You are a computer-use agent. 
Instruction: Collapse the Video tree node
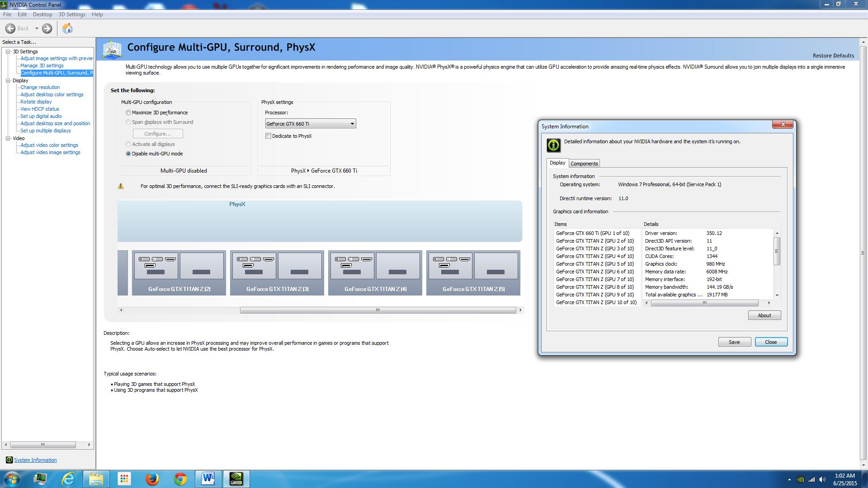[8, 138]
